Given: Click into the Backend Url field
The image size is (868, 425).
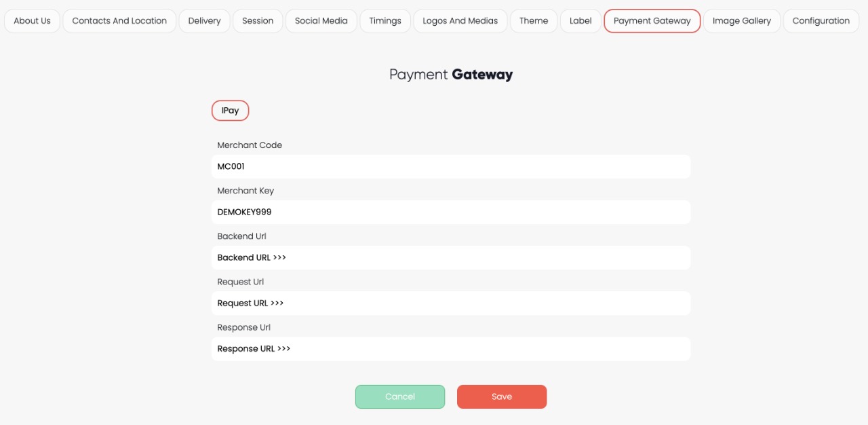Looking at the screenshot, I should (451, 257).
